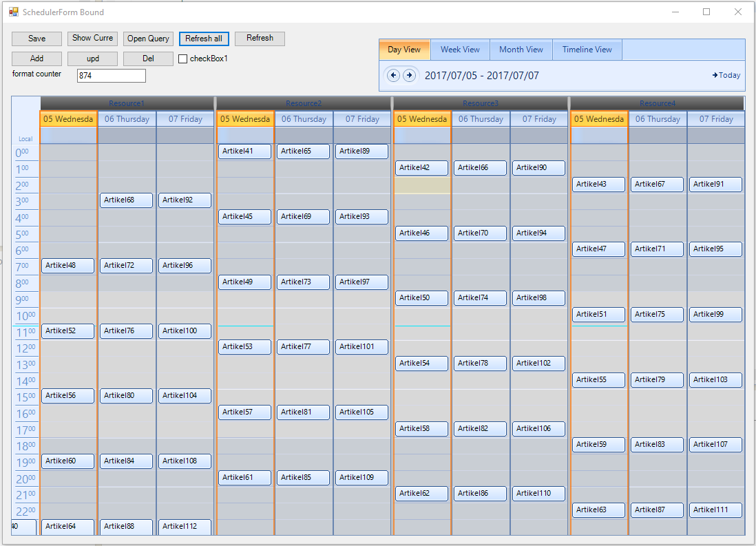Select the Artikel57 appointment
The height and width of the screenshot is (546, 756).
pyautogui.click(x=244, y=412)
